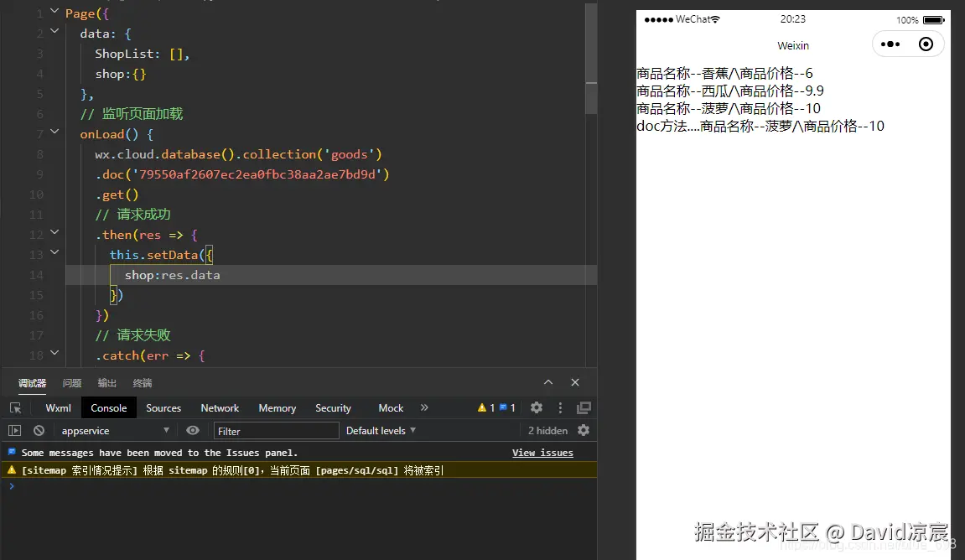Click the .get() code line

(117, 194)
